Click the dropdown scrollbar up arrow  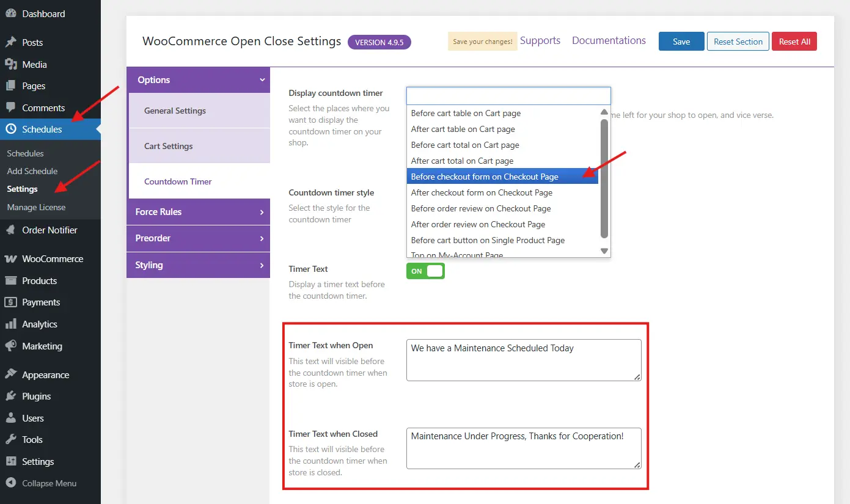click(604, 112)
